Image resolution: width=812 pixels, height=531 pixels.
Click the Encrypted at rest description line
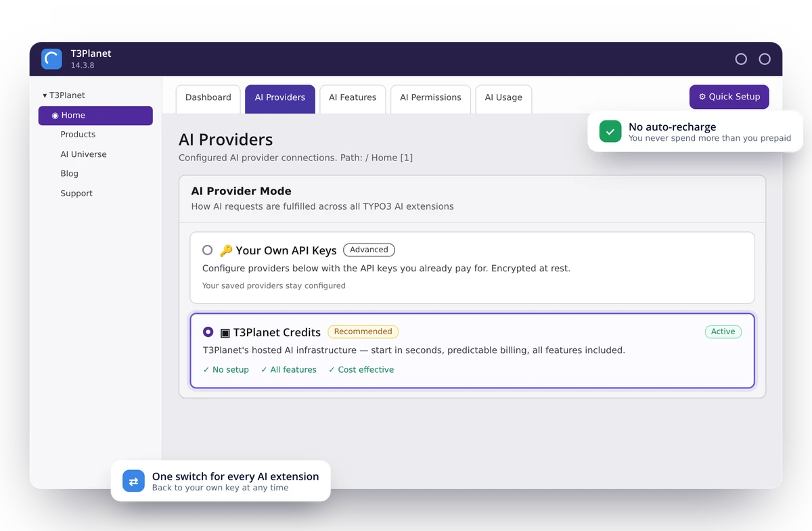(x=386, y=269)
